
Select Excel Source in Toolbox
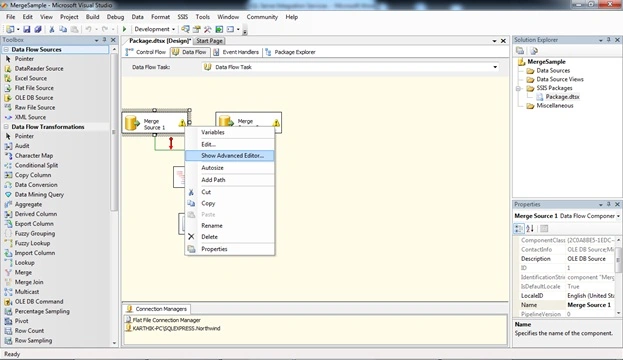[x=31, y=78]
